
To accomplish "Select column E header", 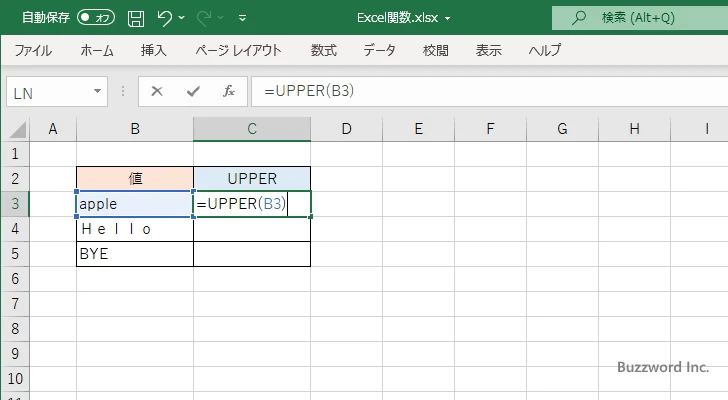I will tap(418, 129).
